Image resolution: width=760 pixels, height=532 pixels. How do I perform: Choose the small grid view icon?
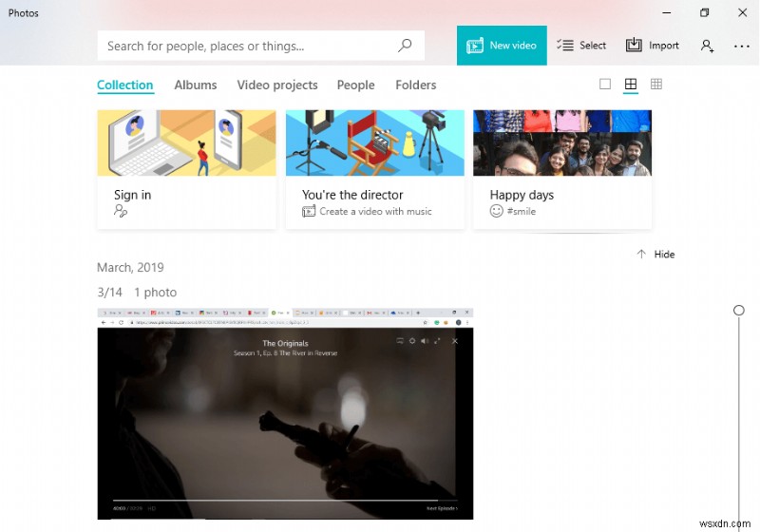(x=656, y=85)
